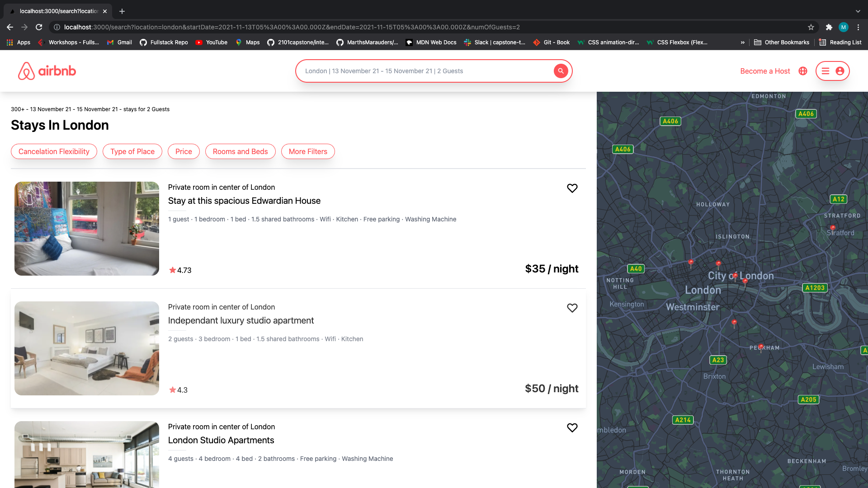This screenshot has height=488, width=868.
Task: Open the Type of Place filter options
Action: click(x=132, y=151)
